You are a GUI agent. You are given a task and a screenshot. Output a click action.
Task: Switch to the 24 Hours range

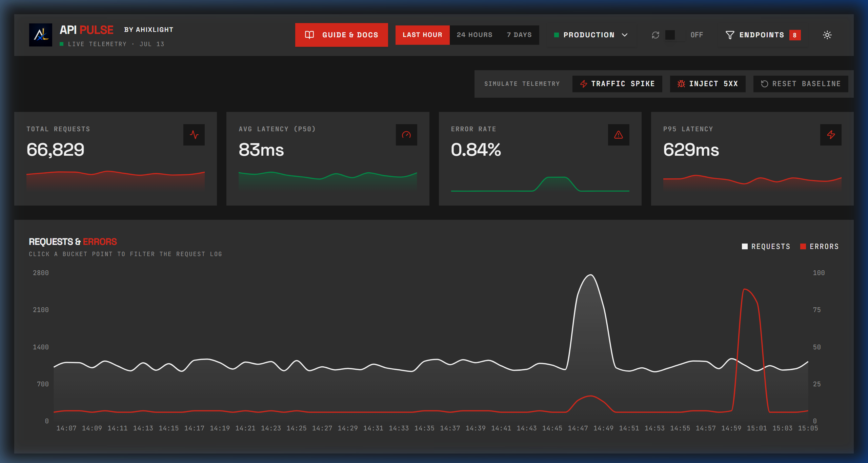click(474, 35)
